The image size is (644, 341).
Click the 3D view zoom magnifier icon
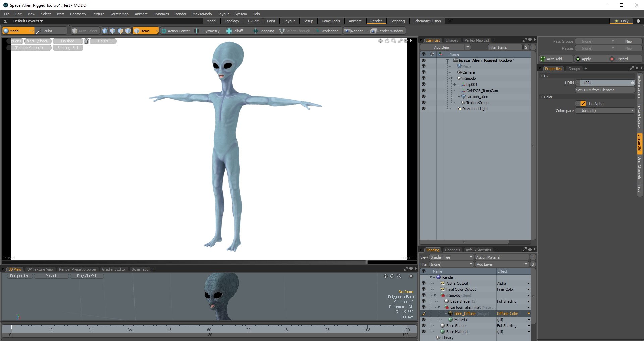(x=399, y=276)
